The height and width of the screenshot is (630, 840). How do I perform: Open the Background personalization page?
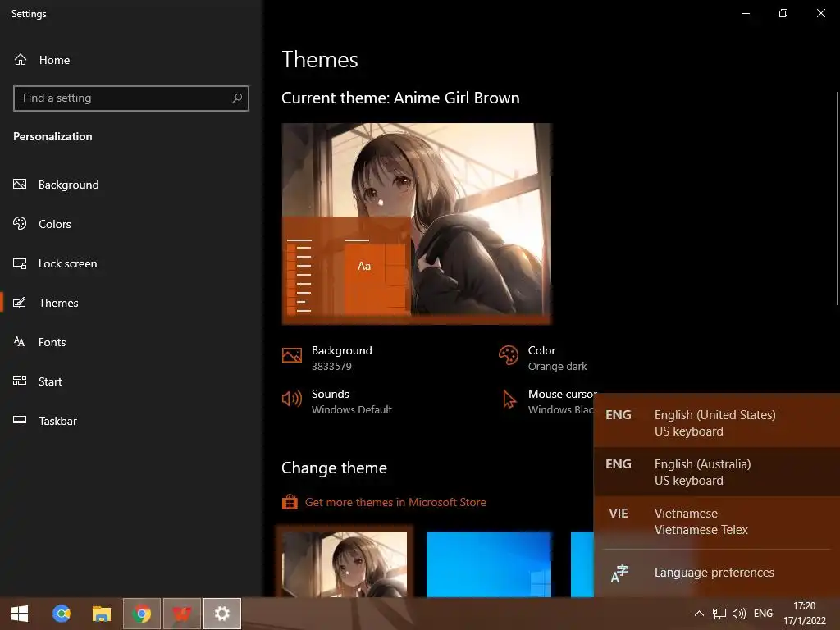(57, 185)
